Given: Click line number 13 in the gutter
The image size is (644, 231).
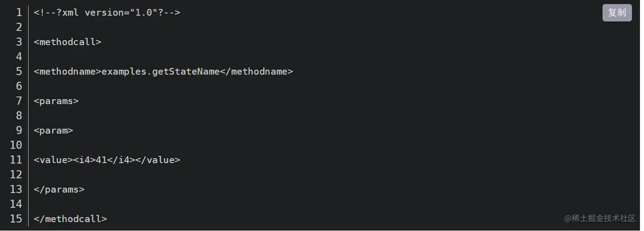Looking at the screenshot, I should pos(16,189).
